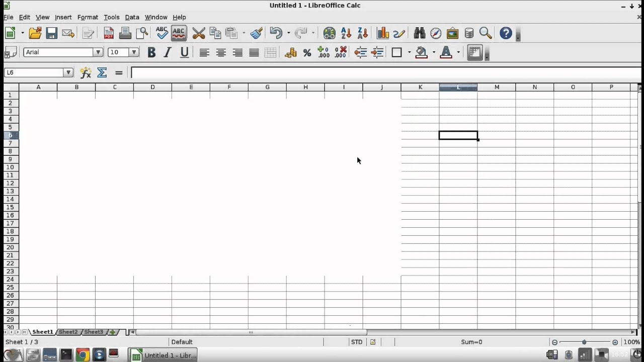The height and width of the screenshot is (362, 644).
Task: Open the background color dropdown arrow
Action: pyautogui.click(x=434, y=52)
